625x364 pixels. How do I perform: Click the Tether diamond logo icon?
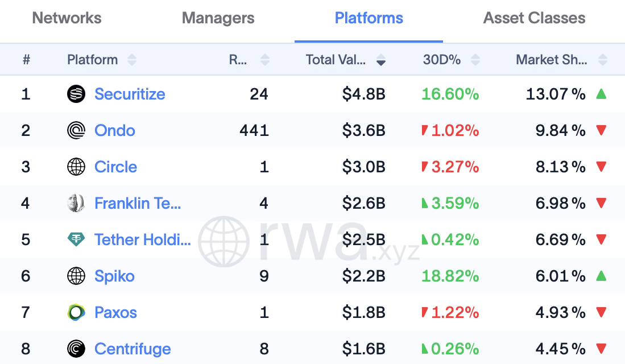(76, 239)
